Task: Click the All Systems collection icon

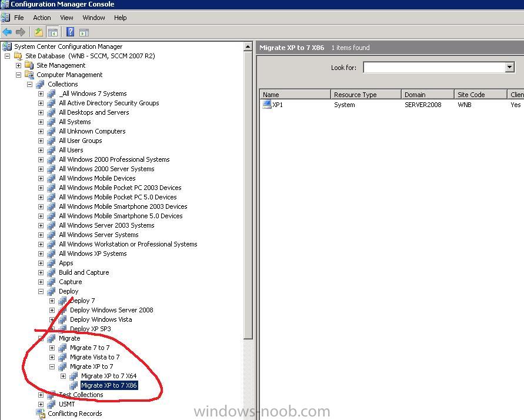Action: [51, 122]
